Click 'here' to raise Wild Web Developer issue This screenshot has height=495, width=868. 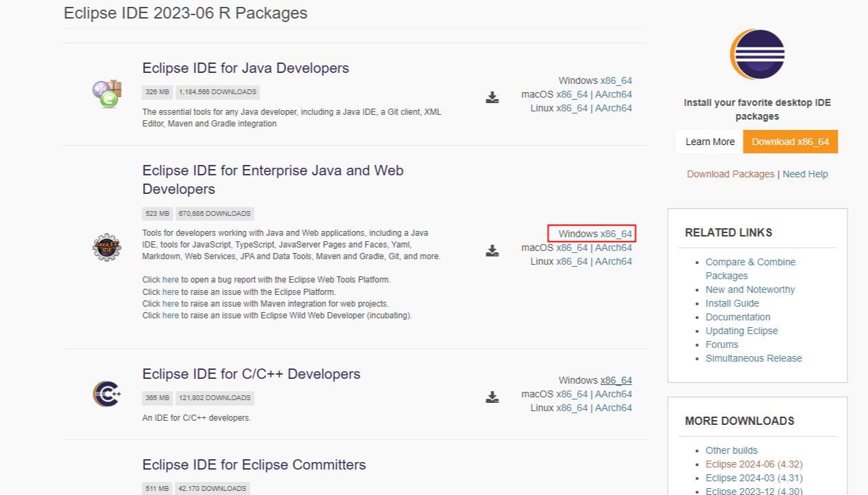171,315
